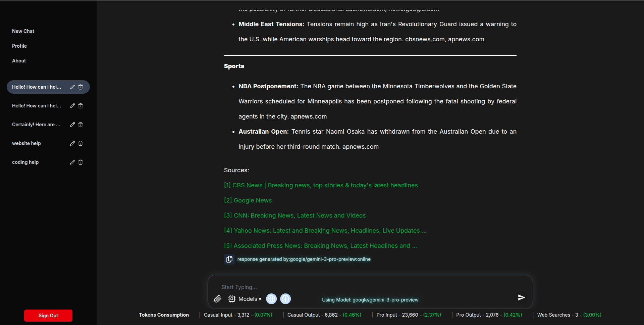Screen dimensions: 644x325
Task: Open source link [1] CBS News
Action: (x=321, y=185)
